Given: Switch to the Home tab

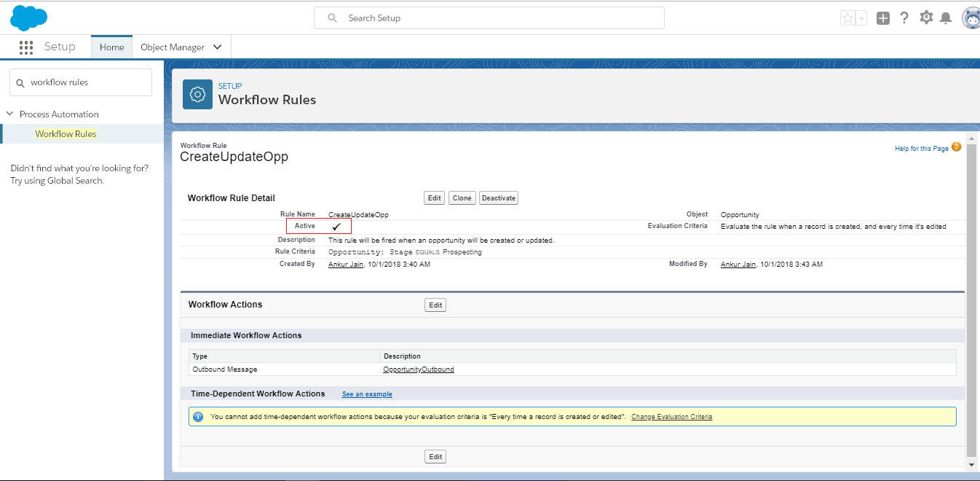Looking at the screenshot, I should pos(111,47).
